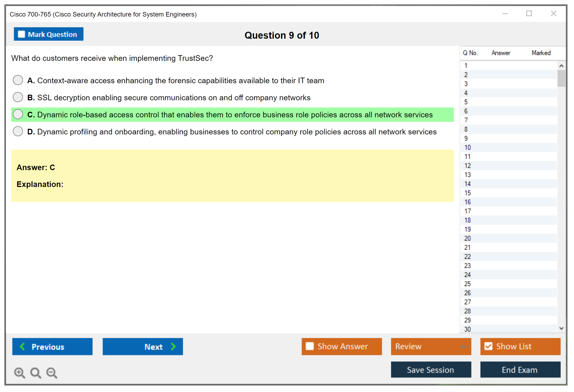Open question 22 from the list

tap(467, 257)
